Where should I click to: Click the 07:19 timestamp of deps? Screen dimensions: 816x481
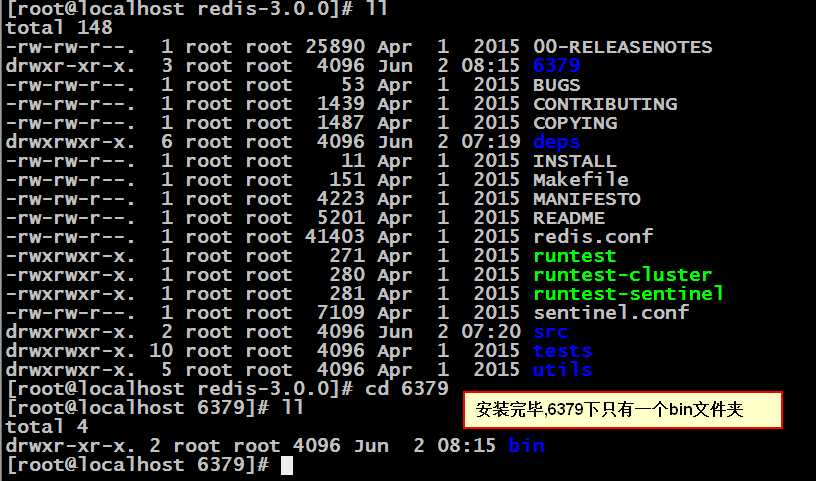pyautogui.click(x=491, y=142)
